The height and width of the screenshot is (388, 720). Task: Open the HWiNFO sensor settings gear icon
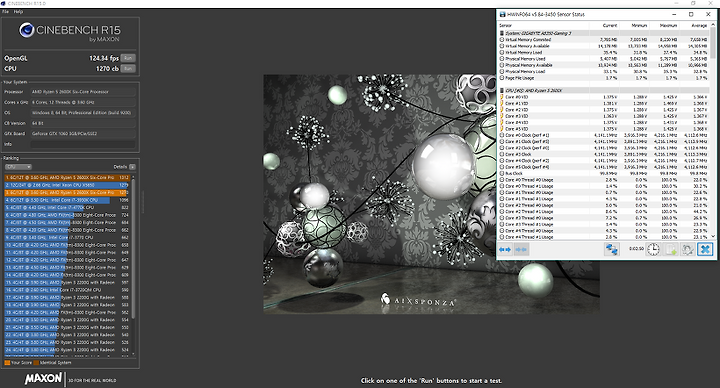688,249
